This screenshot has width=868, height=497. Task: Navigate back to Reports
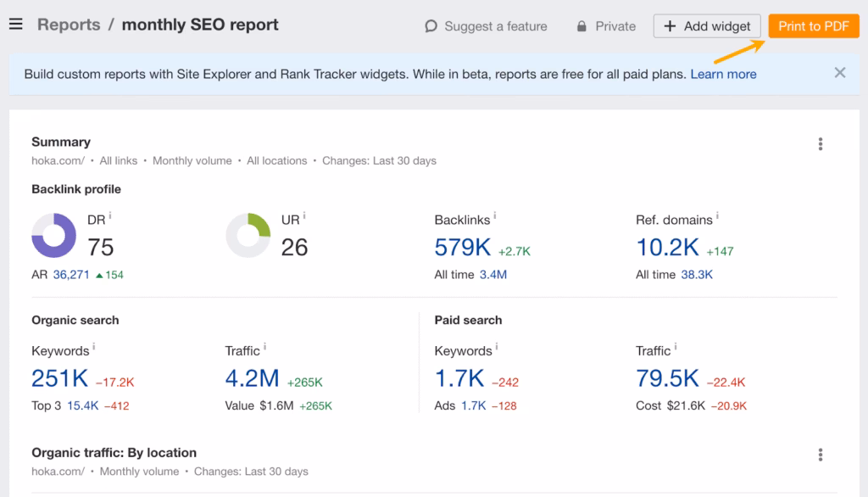68,25
